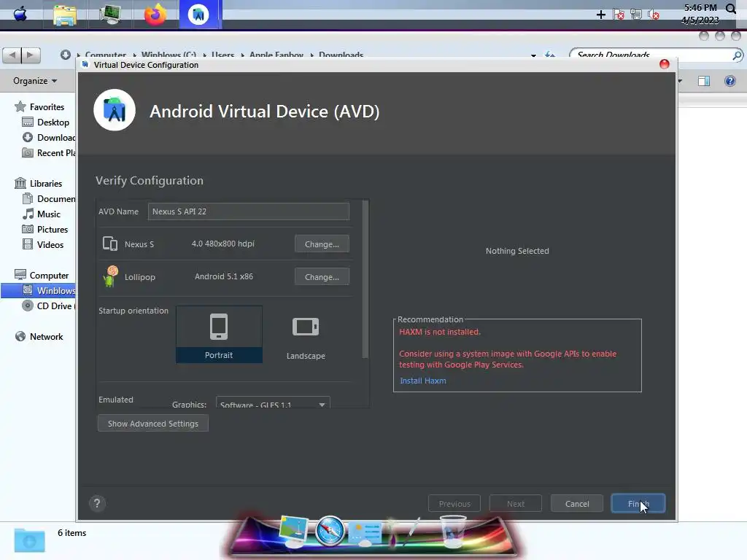This screenshot has height=560, width=747.
Task: Open Network in Explorer sidebar
Action: tap(46, 337)
